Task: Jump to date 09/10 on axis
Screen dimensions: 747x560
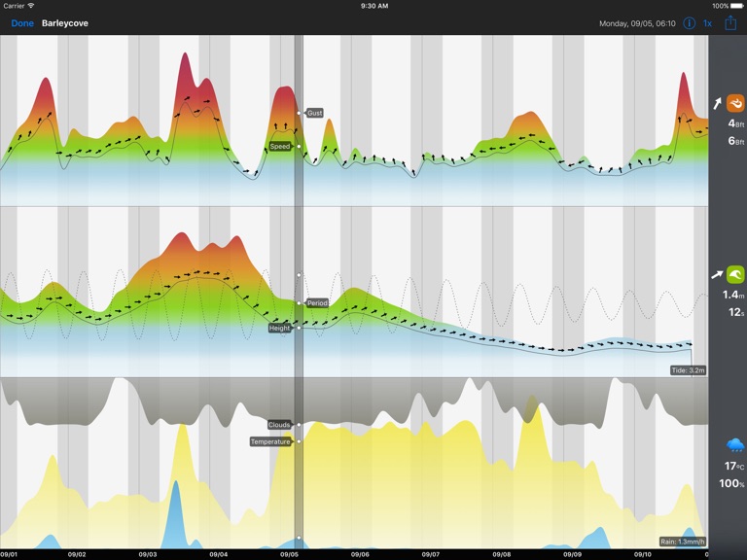Action: (x=643, y=554)
